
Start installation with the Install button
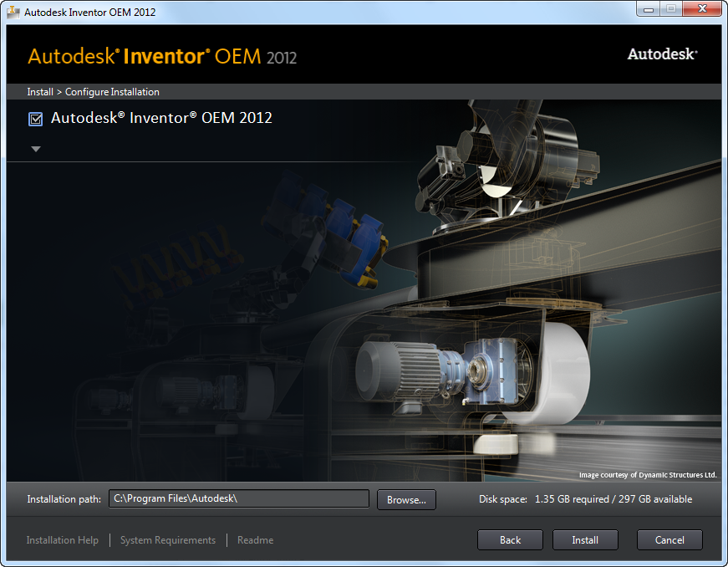point(585,540)
